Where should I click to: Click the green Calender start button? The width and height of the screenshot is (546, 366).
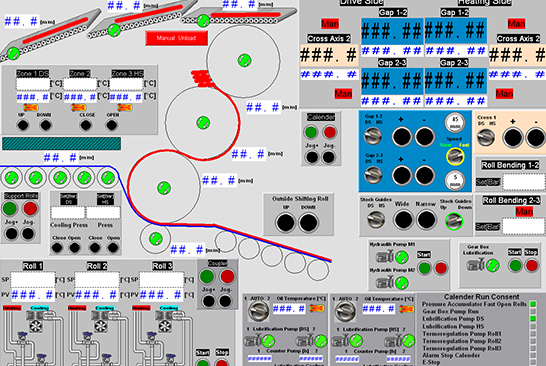pyautogui.click(x=311, y=132)
